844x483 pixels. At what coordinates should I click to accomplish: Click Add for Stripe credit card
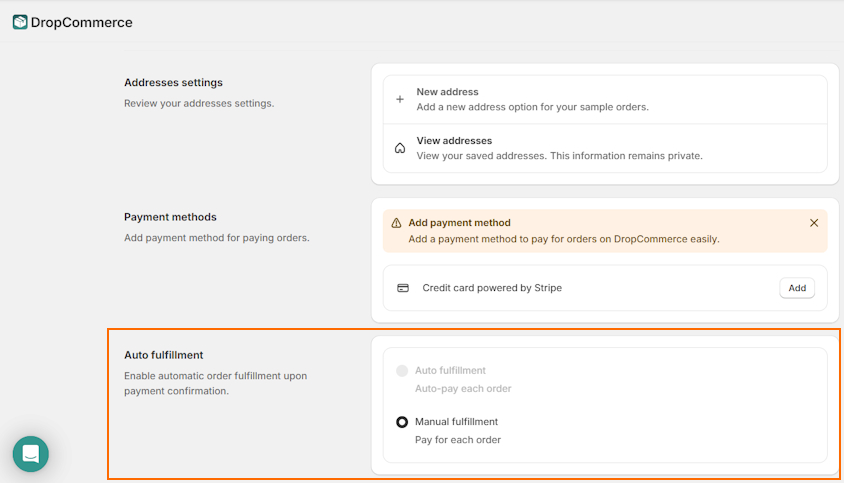point(797,288)
